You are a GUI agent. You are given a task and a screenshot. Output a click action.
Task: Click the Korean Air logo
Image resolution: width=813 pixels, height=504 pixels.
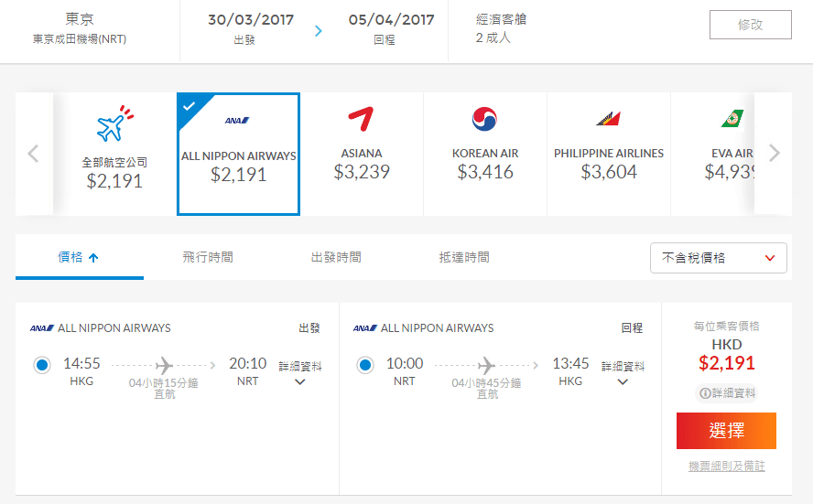tap(483, 120)
